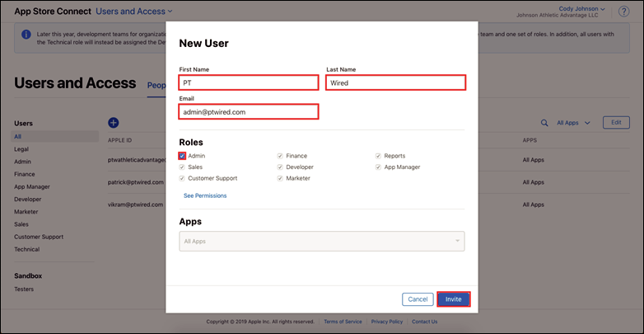Click the App Store Connect title
644x334 pixels.
(53, 11)
